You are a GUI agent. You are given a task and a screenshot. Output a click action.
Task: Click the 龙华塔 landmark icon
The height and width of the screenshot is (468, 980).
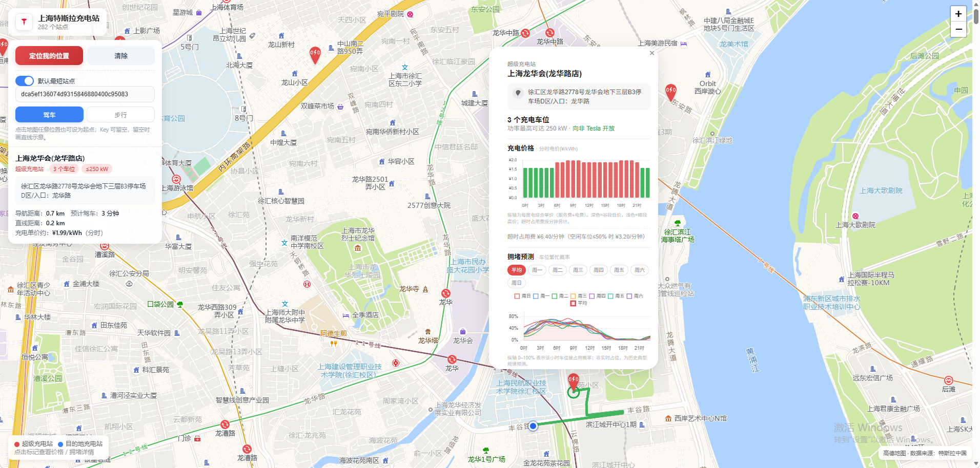tap(428, 332)
